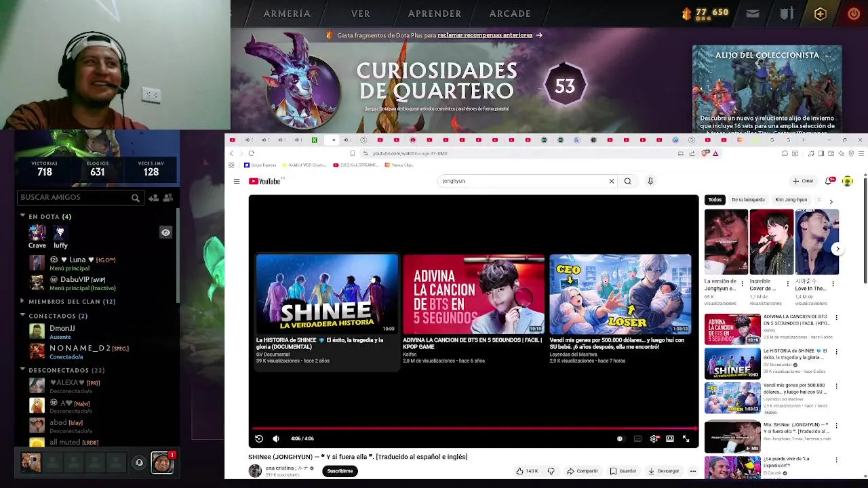Click the YouTube search magnifier button
This screenshot has height=488, width=868.
pyautogui.click(x=627, y=181)
